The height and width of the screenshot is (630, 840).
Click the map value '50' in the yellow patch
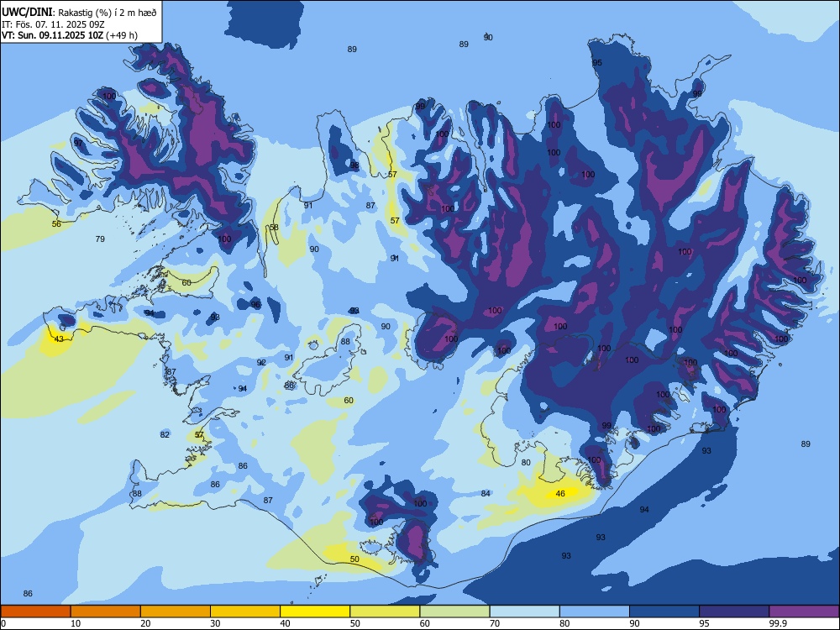(x=354, y=559)
